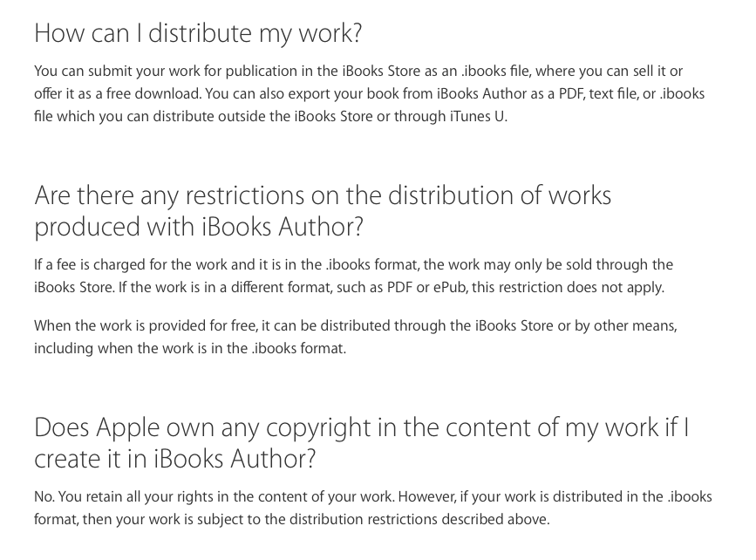This screenshot has width=756, height=560.
Task: Click the 'No. You retain all your rights' paragraph
Action: pos(372,508)
